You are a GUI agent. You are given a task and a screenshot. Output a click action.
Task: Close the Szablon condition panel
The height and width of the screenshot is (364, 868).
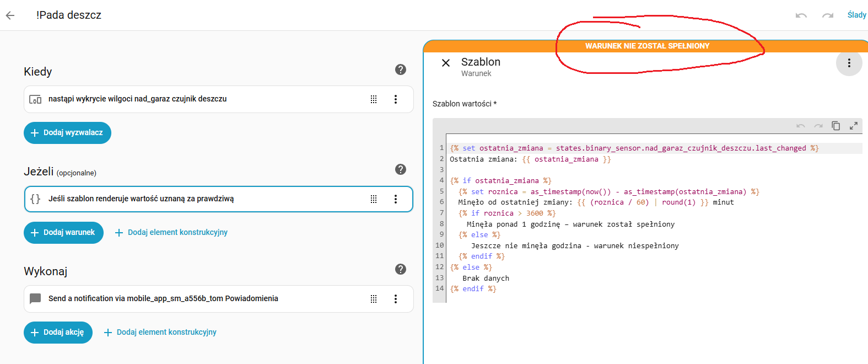click(x=446, y=63)
